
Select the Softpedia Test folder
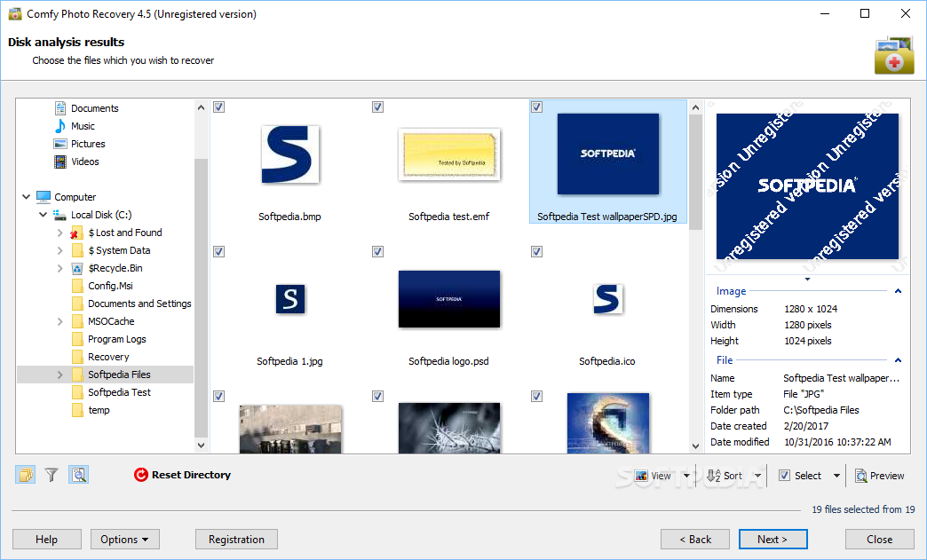click(x=119, y=392)
